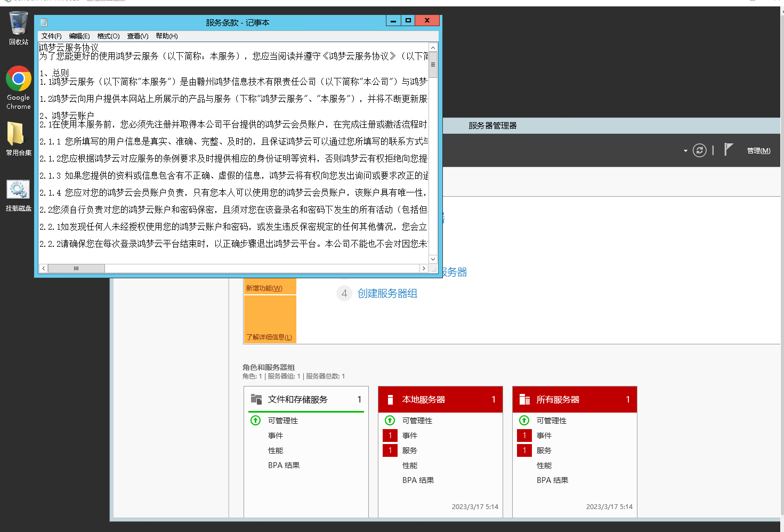
Task: Click the '2、鸿梦云账户' heading in Notepad
Action: pos(67,116)
